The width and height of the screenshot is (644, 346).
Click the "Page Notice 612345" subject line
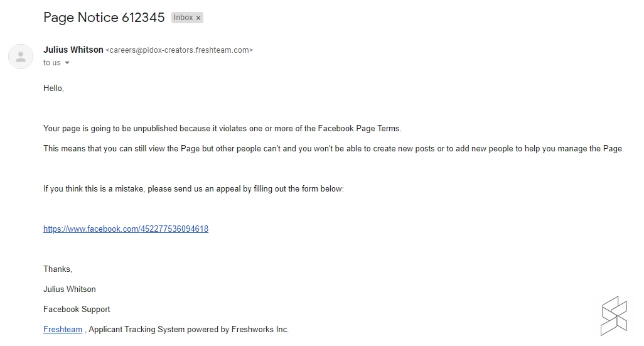(104, 18)
